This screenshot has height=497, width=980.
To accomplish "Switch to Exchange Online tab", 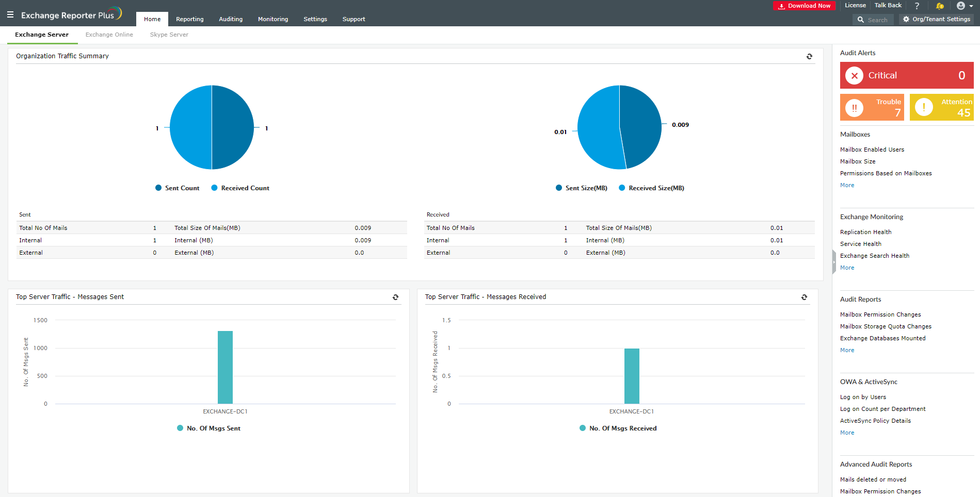I will pos(109,35).
